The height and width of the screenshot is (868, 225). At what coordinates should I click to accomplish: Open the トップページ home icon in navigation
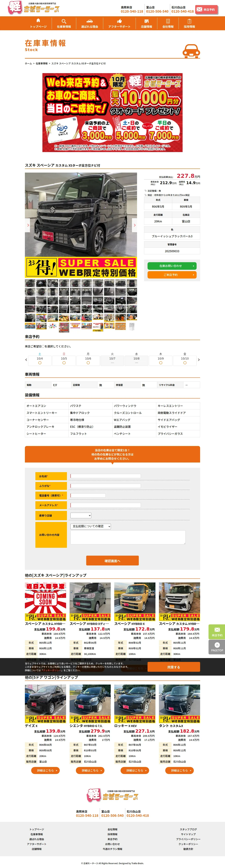tap(38, 21)
